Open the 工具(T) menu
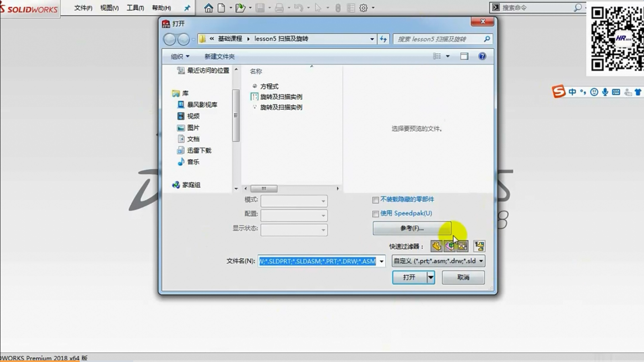 [x=135, y=8]
